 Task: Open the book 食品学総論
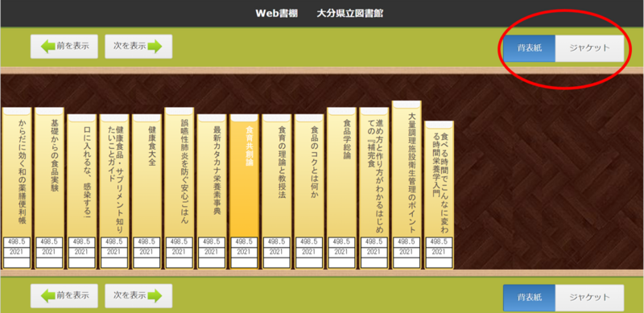coord(341,188)
